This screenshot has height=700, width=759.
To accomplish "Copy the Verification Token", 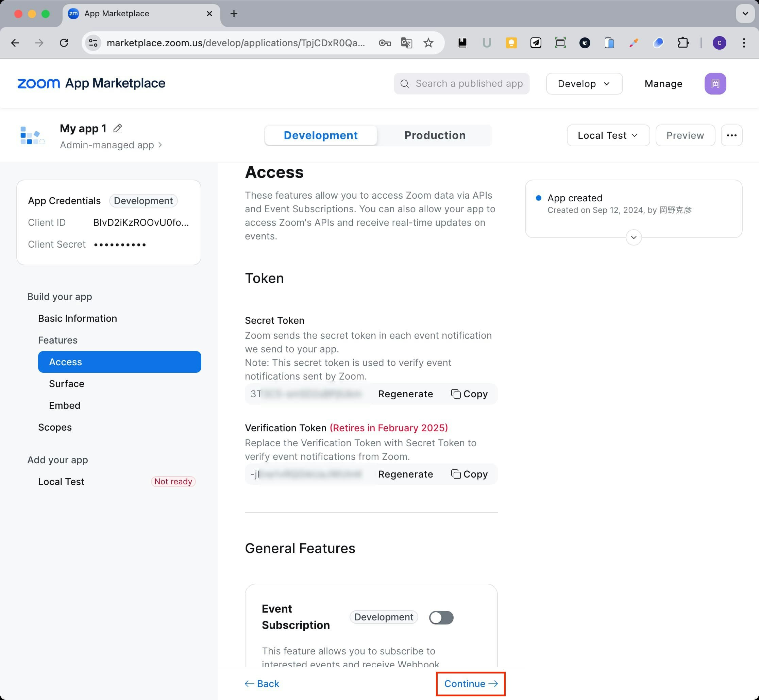I will coord(469,474).
